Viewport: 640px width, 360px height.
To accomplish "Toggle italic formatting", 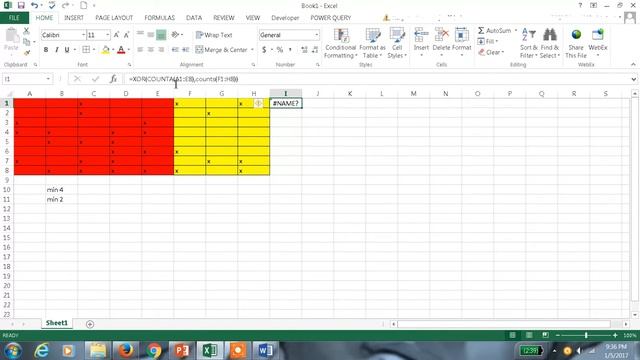I will click(x=56, y=50).
